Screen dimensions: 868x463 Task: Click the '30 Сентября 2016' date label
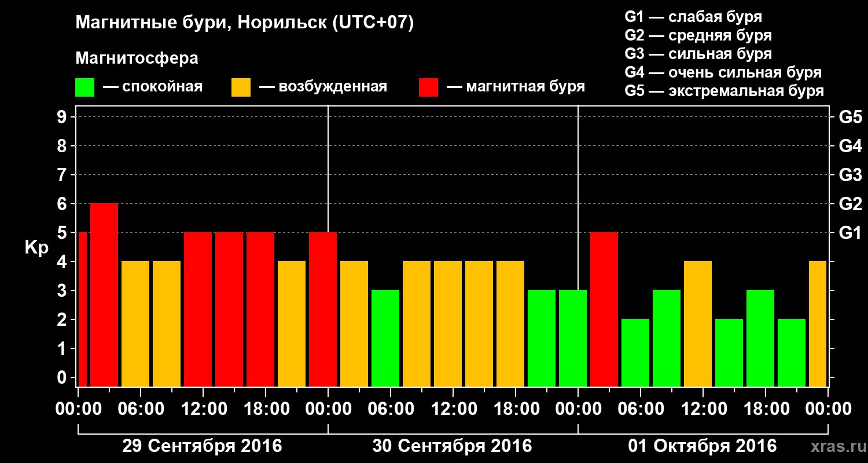452,446
